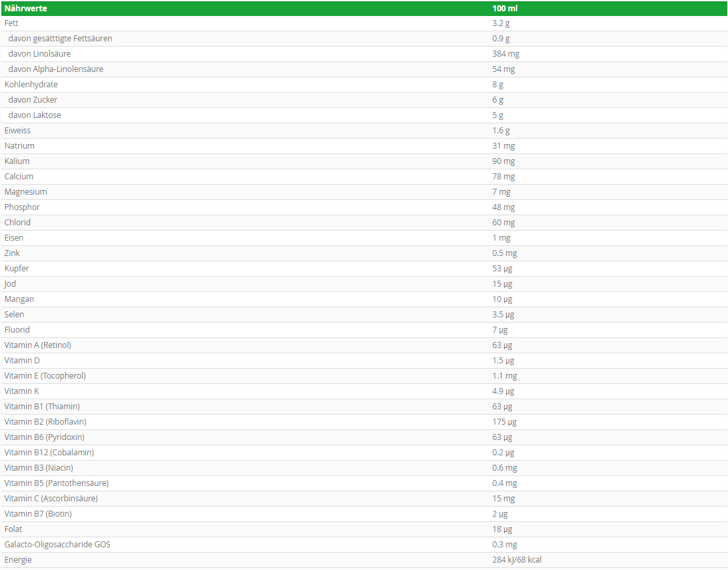
Task: Select the Magnesium row
Action: tap(364, 192)
